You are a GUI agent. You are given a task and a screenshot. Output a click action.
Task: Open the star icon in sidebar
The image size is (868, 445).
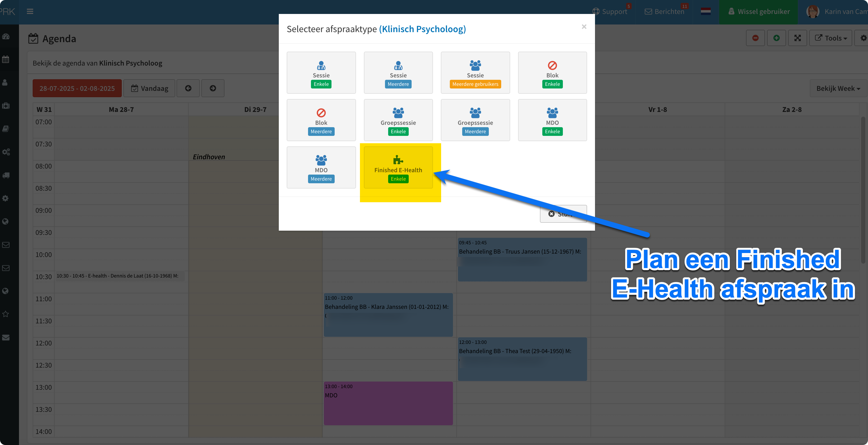tap(6, 314)
